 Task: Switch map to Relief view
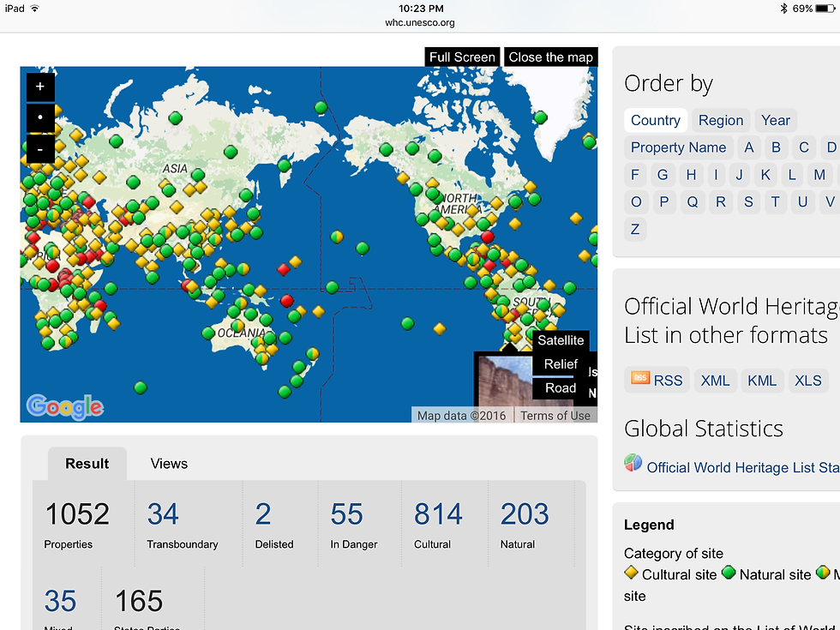[x=561, y=364]
